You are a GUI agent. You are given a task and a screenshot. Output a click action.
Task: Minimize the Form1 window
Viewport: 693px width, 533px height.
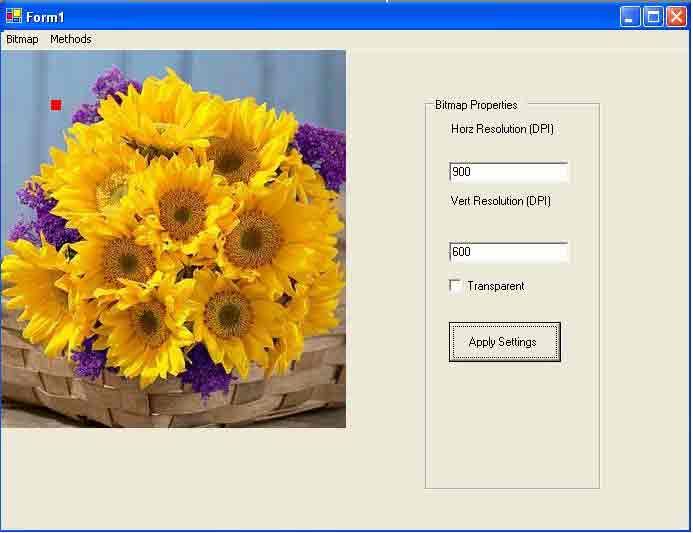[630, 17]
